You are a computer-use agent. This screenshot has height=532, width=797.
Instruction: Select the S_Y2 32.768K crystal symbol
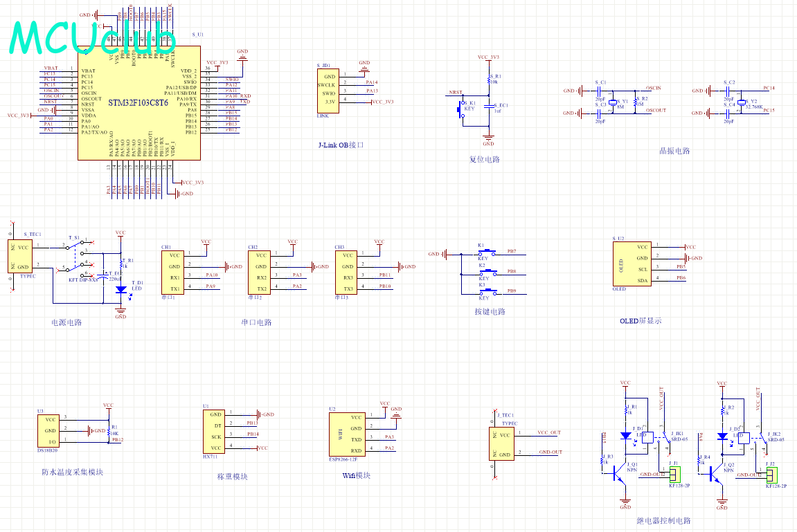pos(741,102)
